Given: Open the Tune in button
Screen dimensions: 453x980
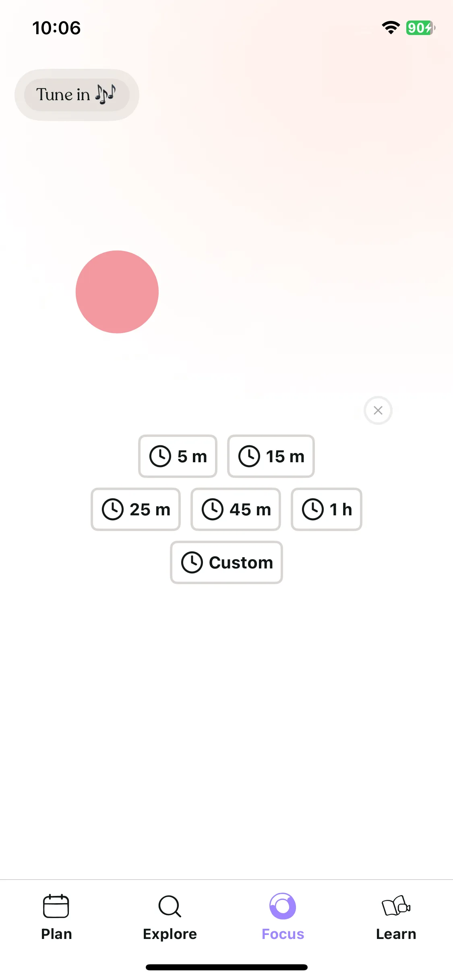Looking at the screenshot, I should [77, 95].
